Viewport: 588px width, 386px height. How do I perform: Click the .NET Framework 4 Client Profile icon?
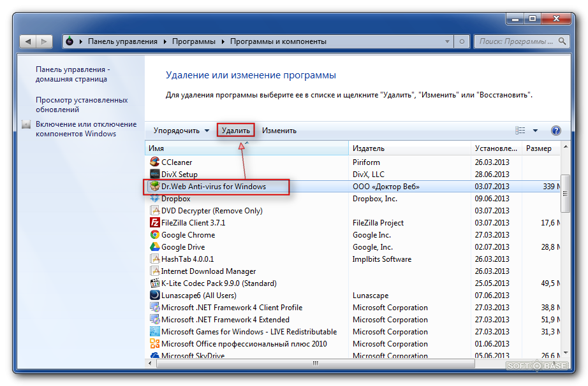point(154,308)
